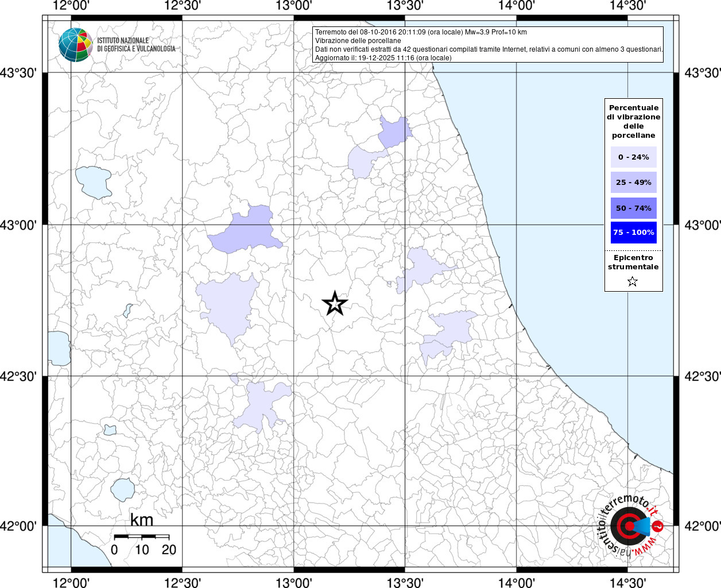The image size is (721, 588).
Task: Click the haisentitoilterremoto.it target logo
Action: 630,525
